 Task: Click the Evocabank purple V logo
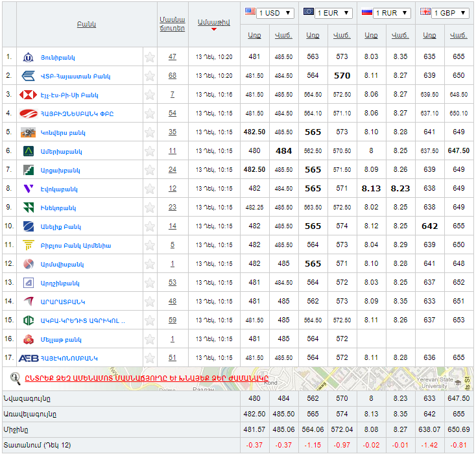point(29,189)
